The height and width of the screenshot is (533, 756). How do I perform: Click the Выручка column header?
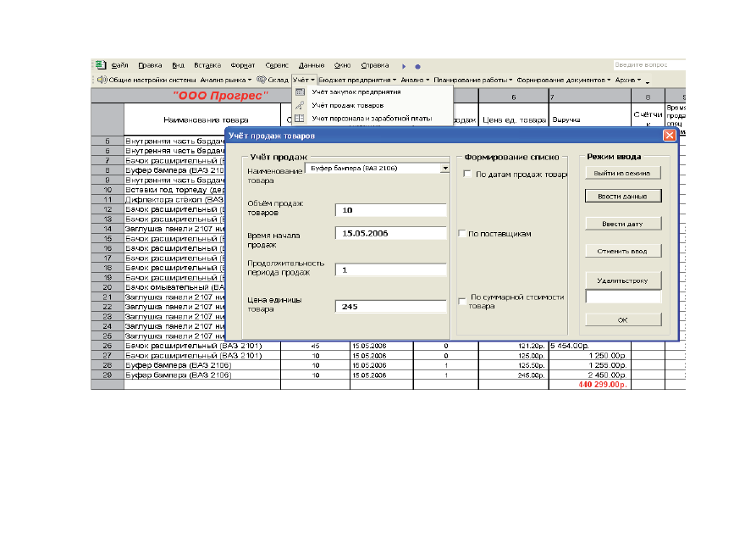(590, 119)
